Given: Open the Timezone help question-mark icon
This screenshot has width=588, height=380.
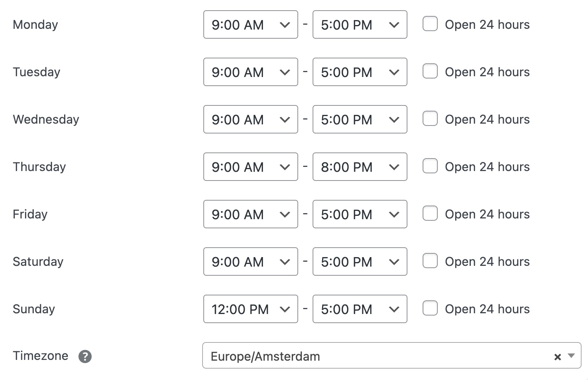Looking at the screenshot, I should tap(85, 356).
